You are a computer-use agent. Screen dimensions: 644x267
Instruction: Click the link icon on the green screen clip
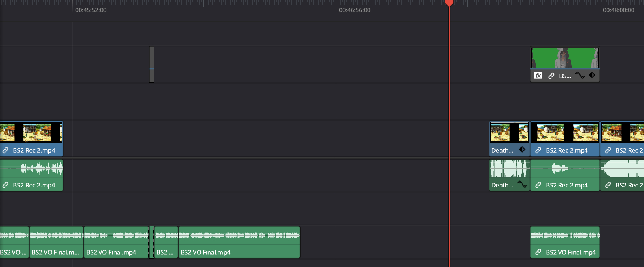point(551,76)
